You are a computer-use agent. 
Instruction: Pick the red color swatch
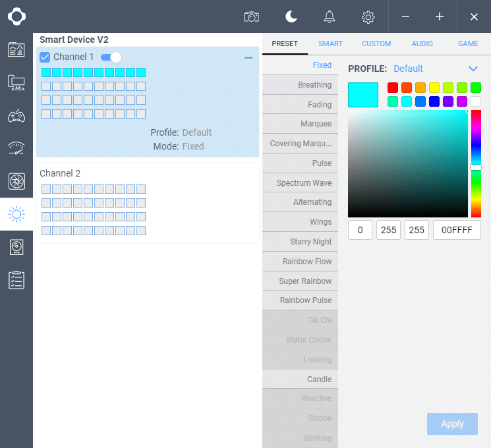(x=393, y=88)
